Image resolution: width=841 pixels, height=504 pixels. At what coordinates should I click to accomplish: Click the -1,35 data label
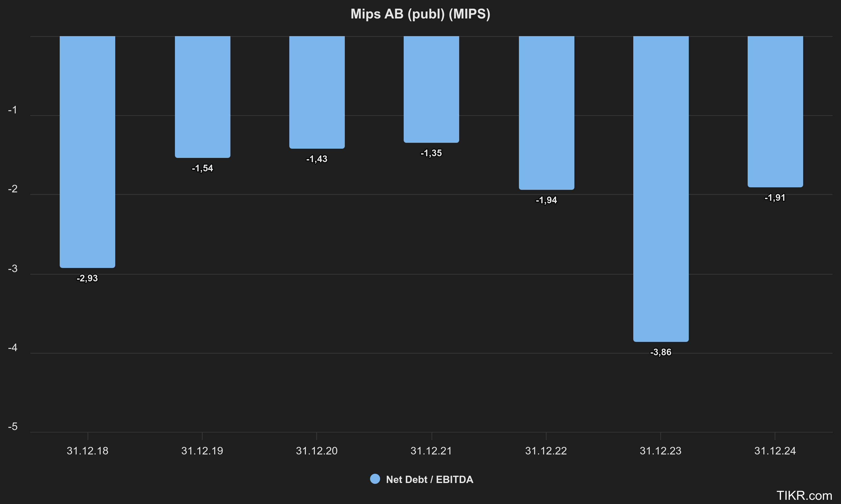431,153
